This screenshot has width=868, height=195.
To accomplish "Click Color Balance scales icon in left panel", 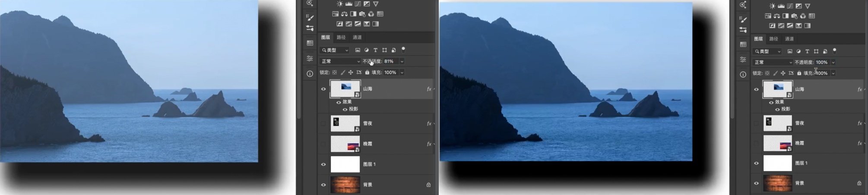I will click(x=344, y=14).
